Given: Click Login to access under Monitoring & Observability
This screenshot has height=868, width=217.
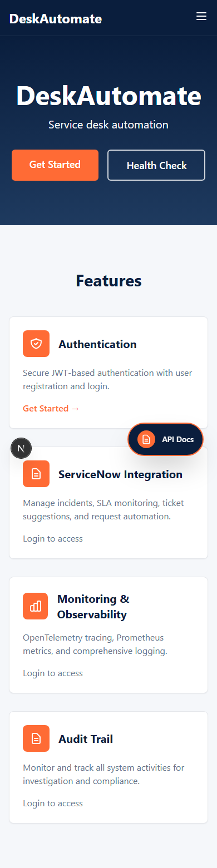Looking at the screenshot, I should coord(53,673).
